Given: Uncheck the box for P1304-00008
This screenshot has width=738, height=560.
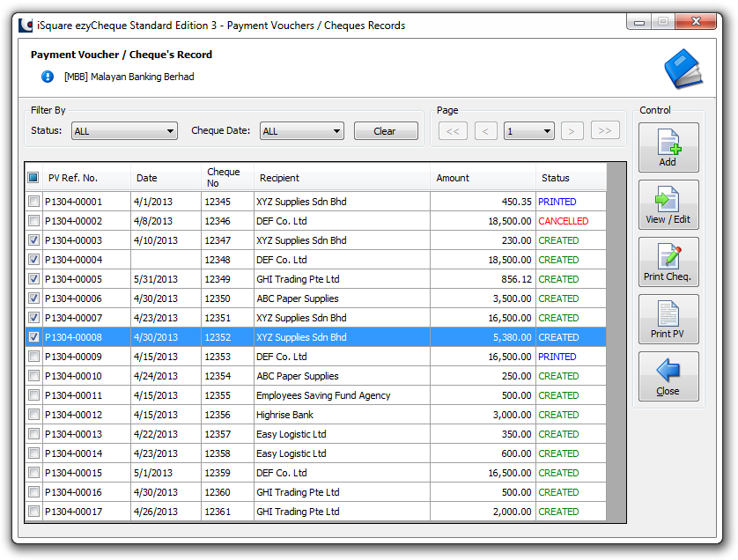Looking at the screenshot, I should click(33, 337).
